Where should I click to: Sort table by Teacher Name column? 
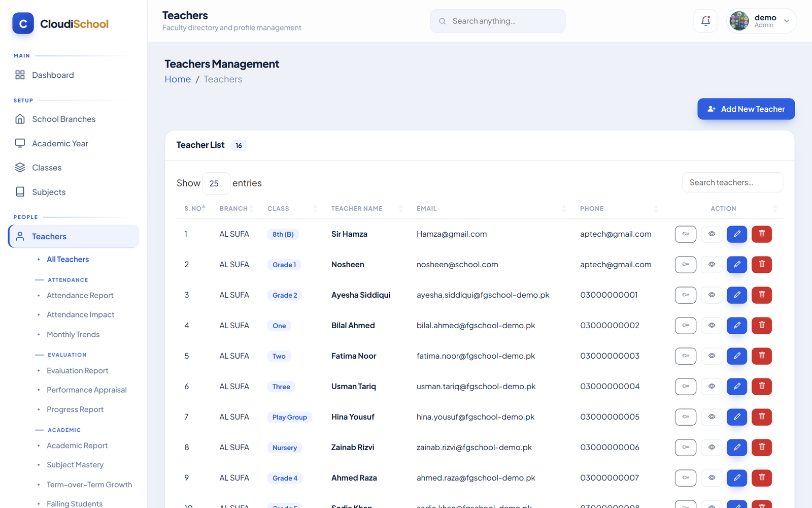[x=366, y=209]
